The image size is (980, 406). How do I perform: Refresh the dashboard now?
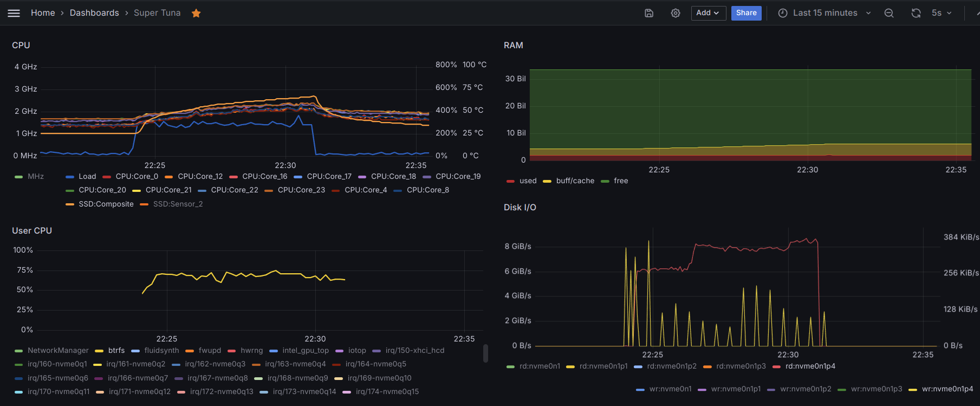tap(916, 13)
